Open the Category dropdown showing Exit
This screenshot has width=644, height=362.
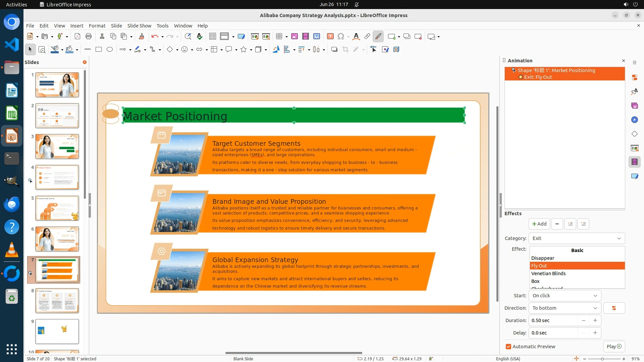[x=577, y=238]
